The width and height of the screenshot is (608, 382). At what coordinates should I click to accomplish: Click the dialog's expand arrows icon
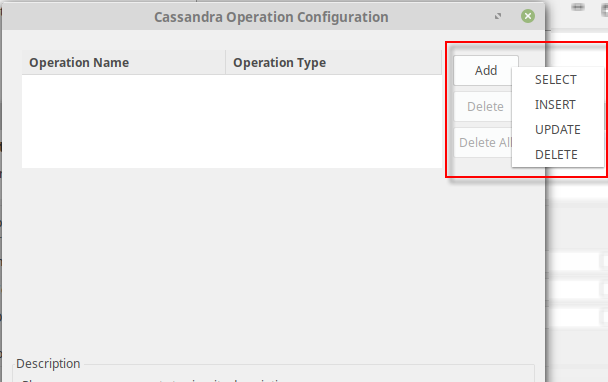498,16
